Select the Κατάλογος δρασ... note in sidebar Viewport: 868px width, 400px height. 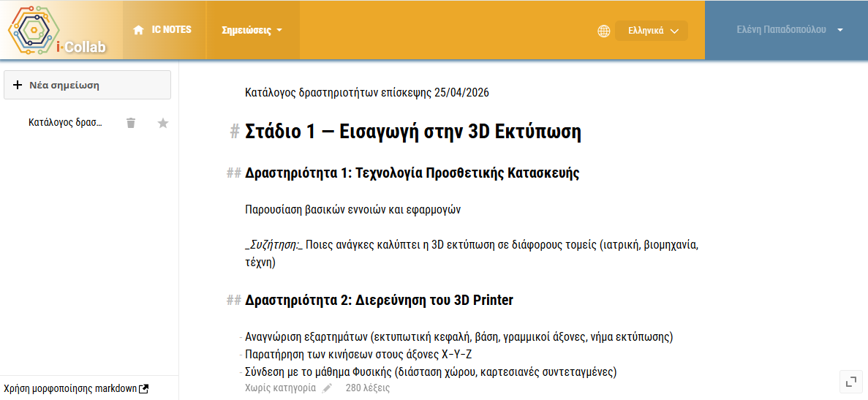(x=65, y=123)
